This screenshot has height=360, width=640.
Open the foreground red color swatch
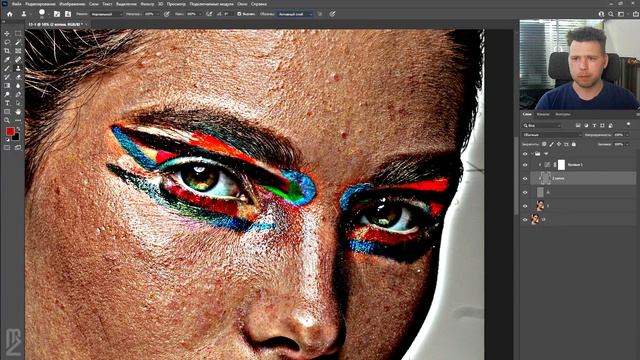10,131
